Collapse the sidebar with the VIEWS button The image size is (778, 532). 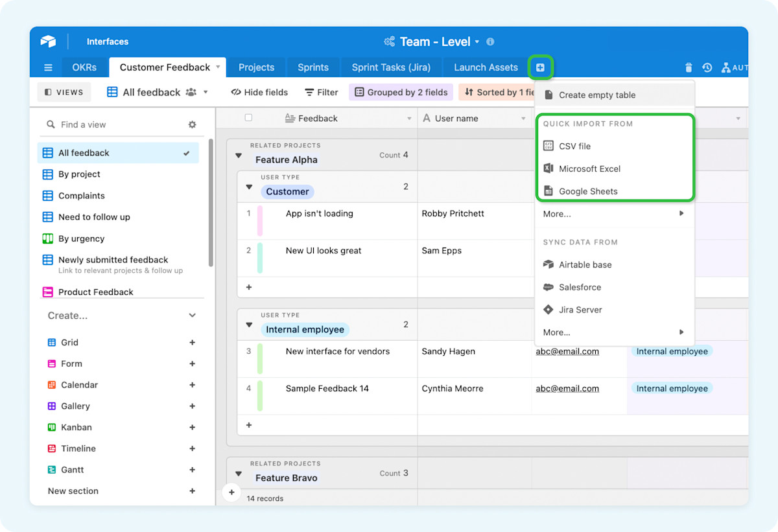point(64,92)
